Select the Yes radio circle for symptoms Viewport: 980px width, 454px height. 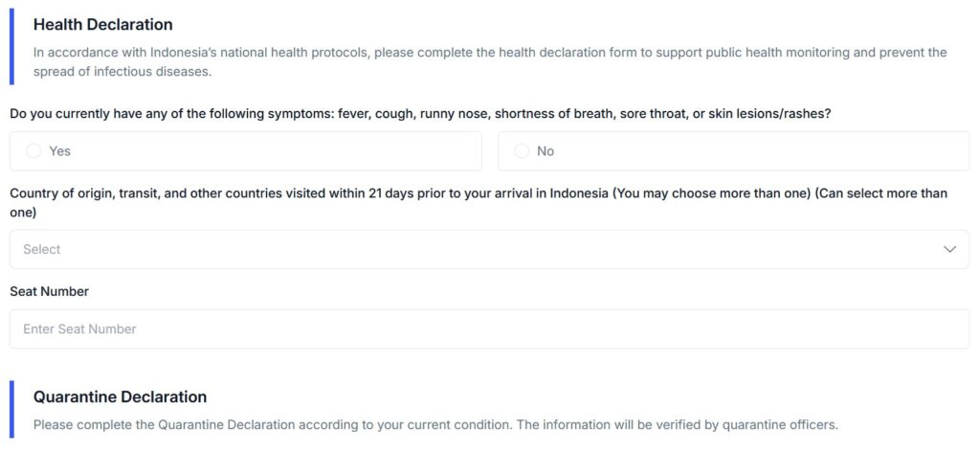coord(33,150)
